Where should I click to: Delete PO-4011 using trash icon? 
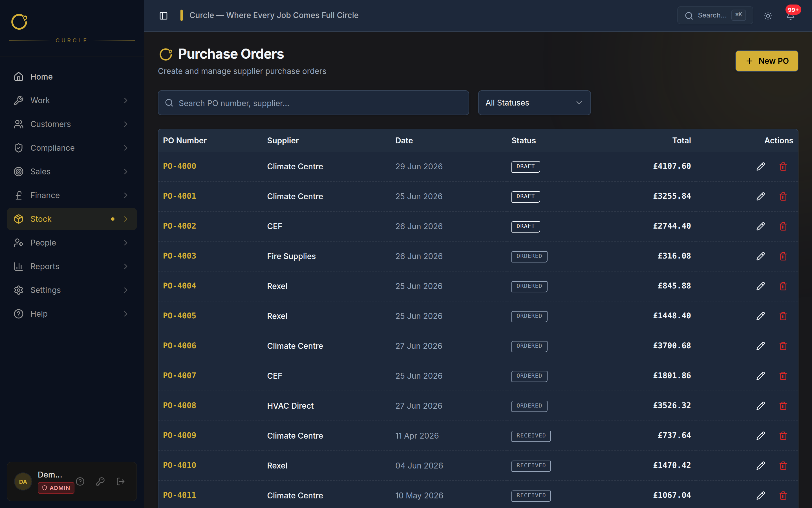[x=783, y=496]
